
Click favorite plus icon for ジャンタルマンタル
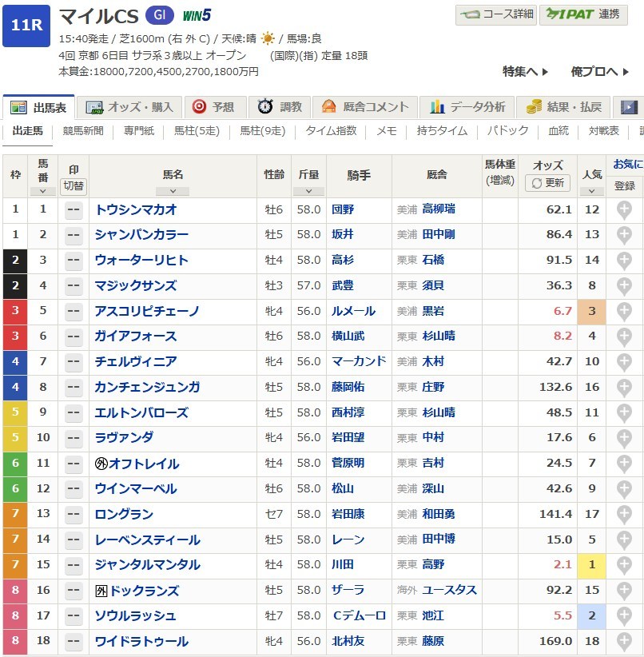tap(624, 565)
